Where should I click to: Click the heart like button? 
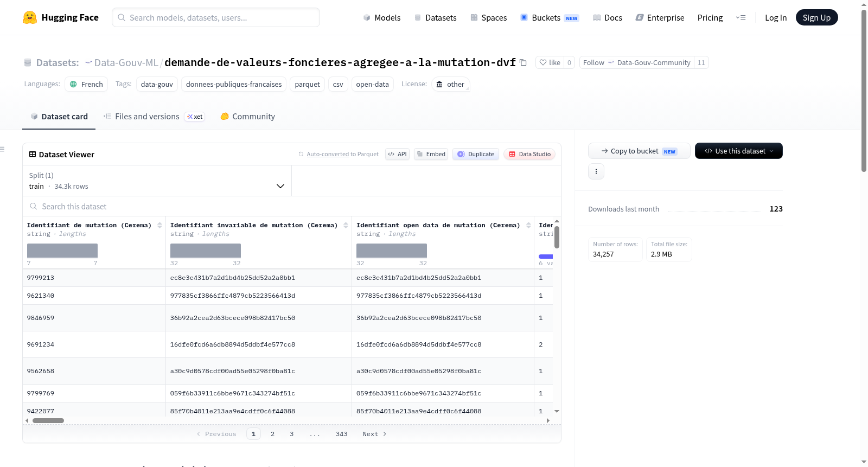coord(550,62)
